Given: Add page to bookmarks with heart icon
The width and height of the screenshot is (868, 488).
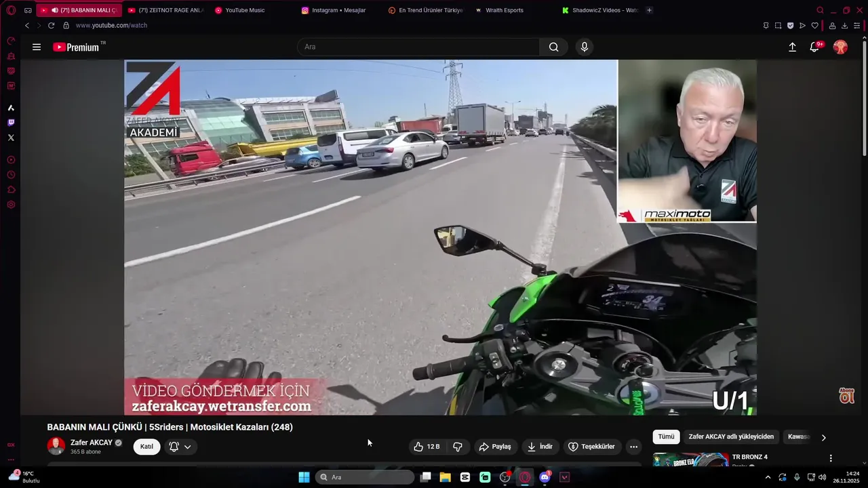Looking at the screenshot, I should tap(815, 25).
